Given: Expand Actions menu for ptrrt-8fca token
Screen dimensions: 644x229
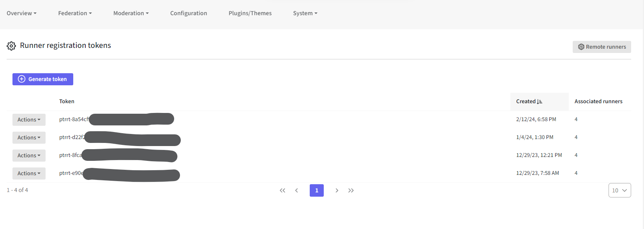Looking at the screenshot, I should click(29, 155).
